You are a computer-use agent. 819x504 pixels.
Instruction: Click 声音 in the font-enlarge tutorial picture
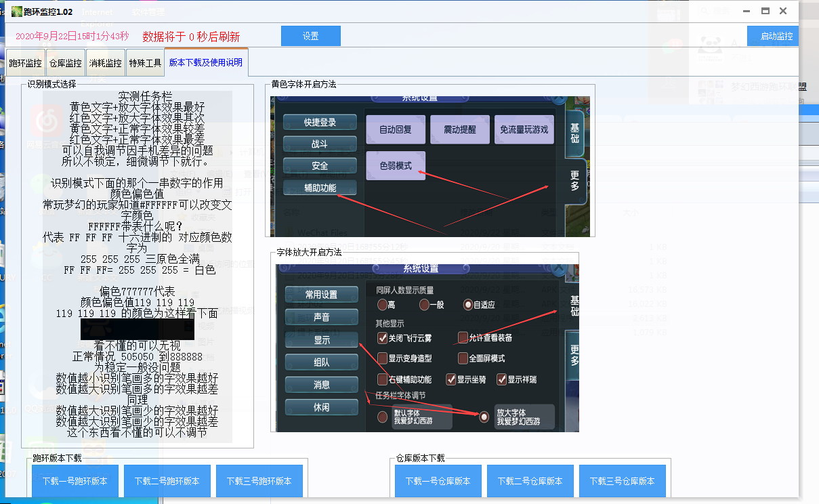321,317
